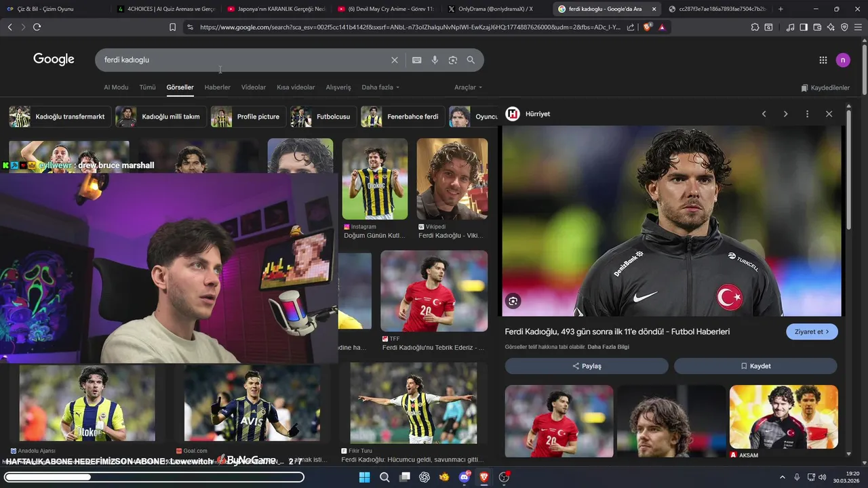Open ChatGPT from the taskbar
The image size is (868, 488).
pyautogui.click(x=425, y=477)
